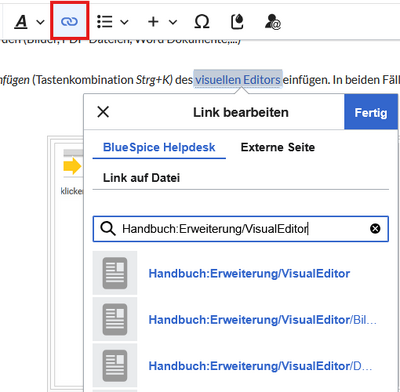Screen dimensions: 400x392
Task: Select result Handbuch:Erweiterung/VisualEditor
Action: click(241, 273)
